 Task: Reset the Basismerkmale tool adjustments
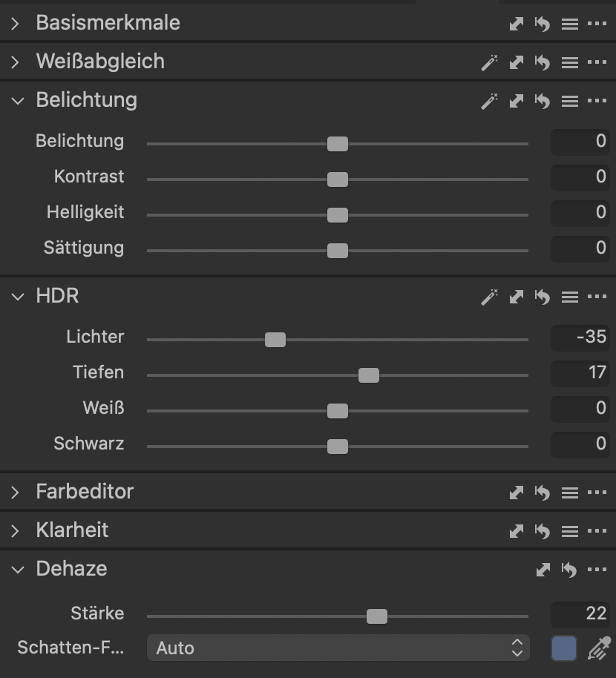(543, 24)
